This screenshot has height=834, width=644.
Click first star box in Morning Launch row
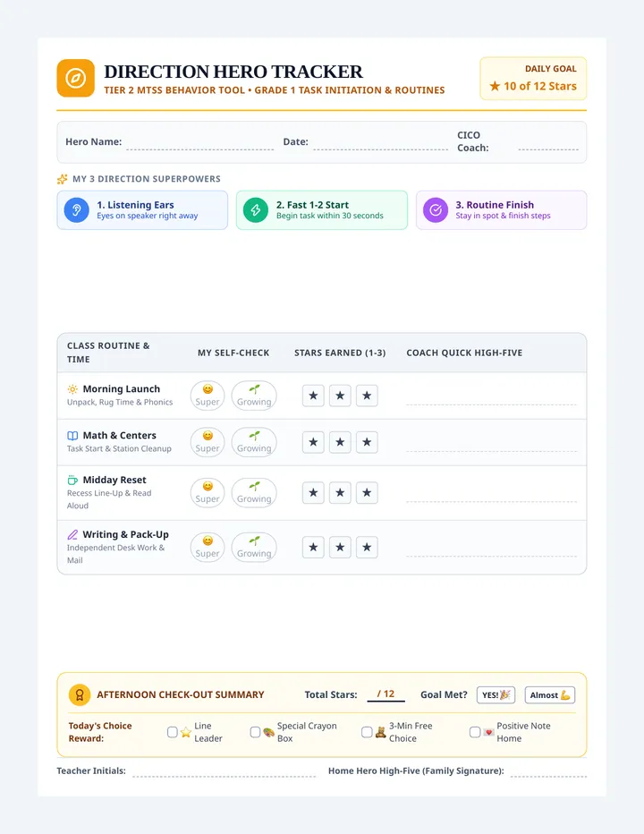[313, 396]
